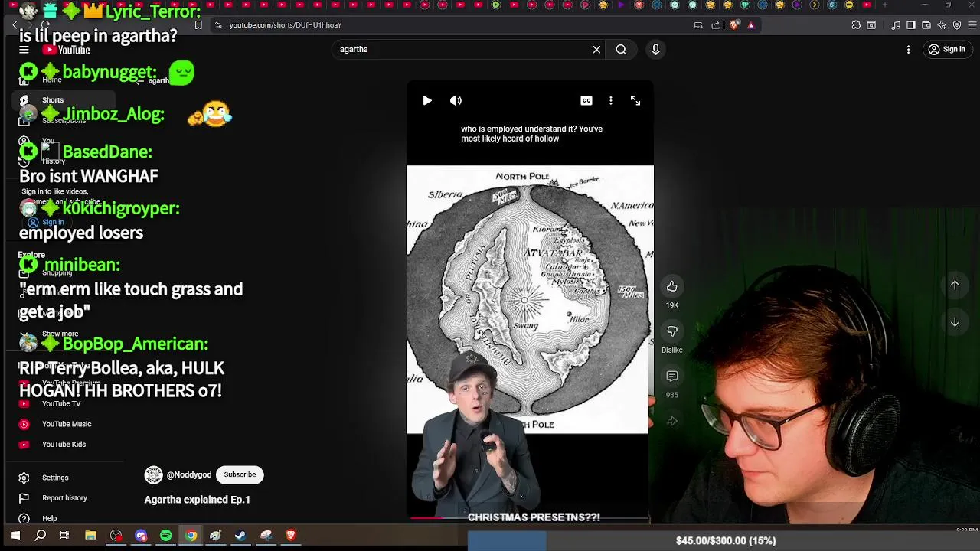Screen dimensions: 980x551
Task: Open the Shorts sidebar item
Action: pyautogui.click(x=64, y=100)
